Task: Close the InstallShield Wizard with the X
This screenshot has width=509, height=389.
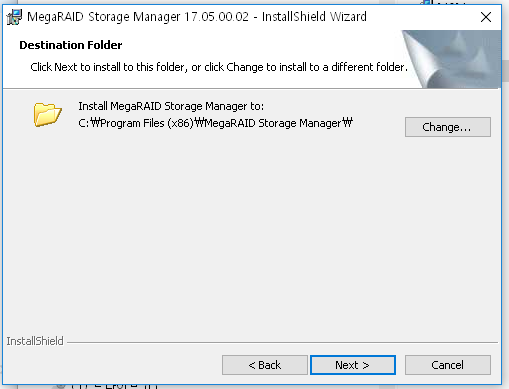Action: tap(486, 17)
